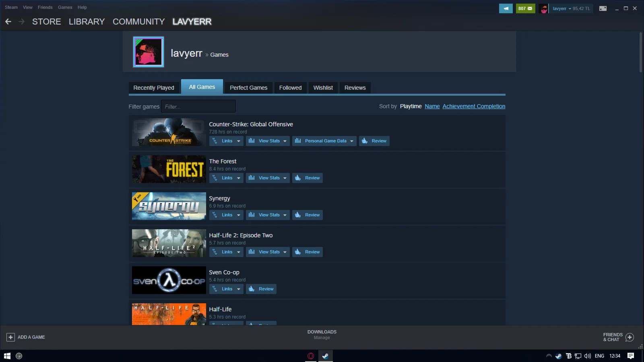The image size is (644, 362).
Task: Open the Friends menu
Action: tap(45, 7)
